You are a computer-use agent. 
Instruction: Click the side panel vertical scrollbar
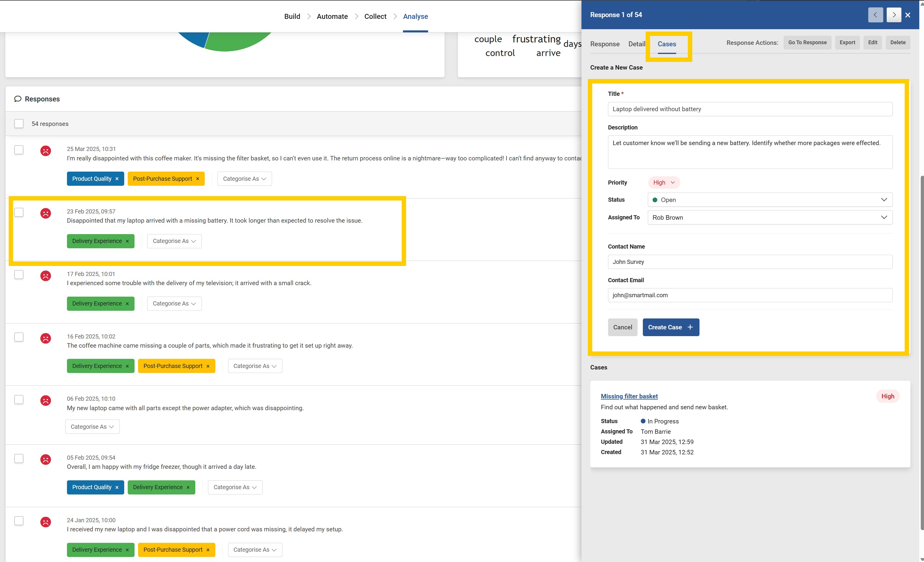pos(922,352)
